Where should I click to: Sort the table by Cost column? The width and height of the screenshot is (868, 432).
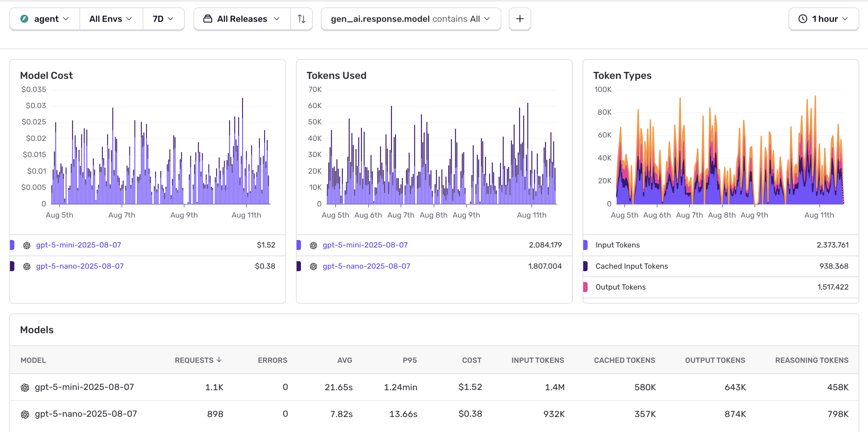click(472, 360)
